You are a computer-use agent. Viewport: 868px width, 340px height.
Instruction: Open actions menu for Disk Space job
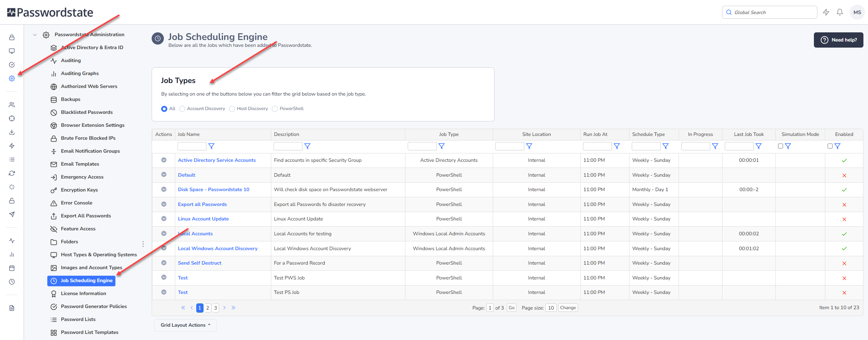pos(164,190)
